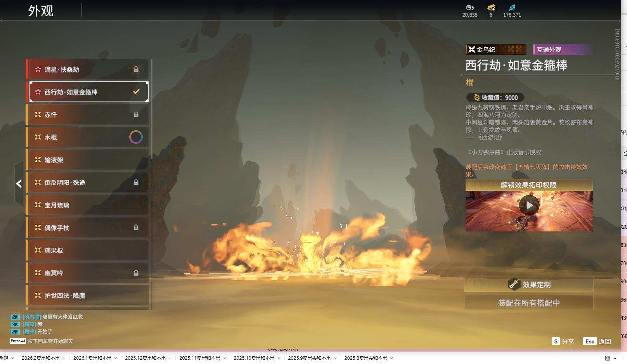Click the staff icon on 效果定制

(x=514, y=284)
